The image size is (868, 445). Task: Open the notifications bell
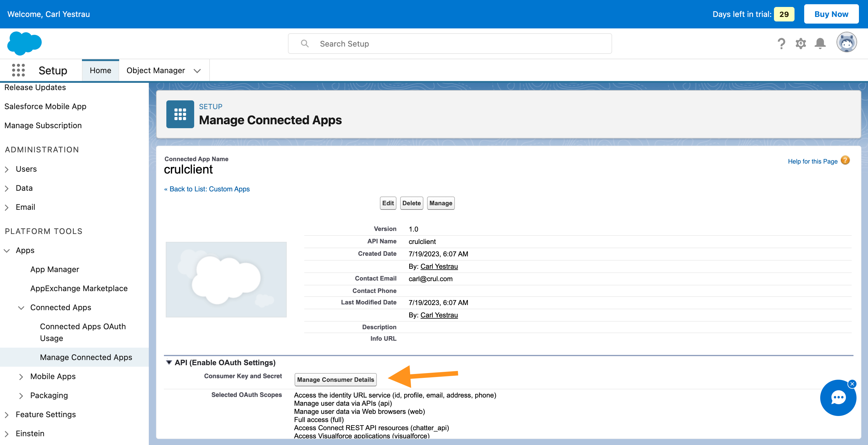[820, 44]
